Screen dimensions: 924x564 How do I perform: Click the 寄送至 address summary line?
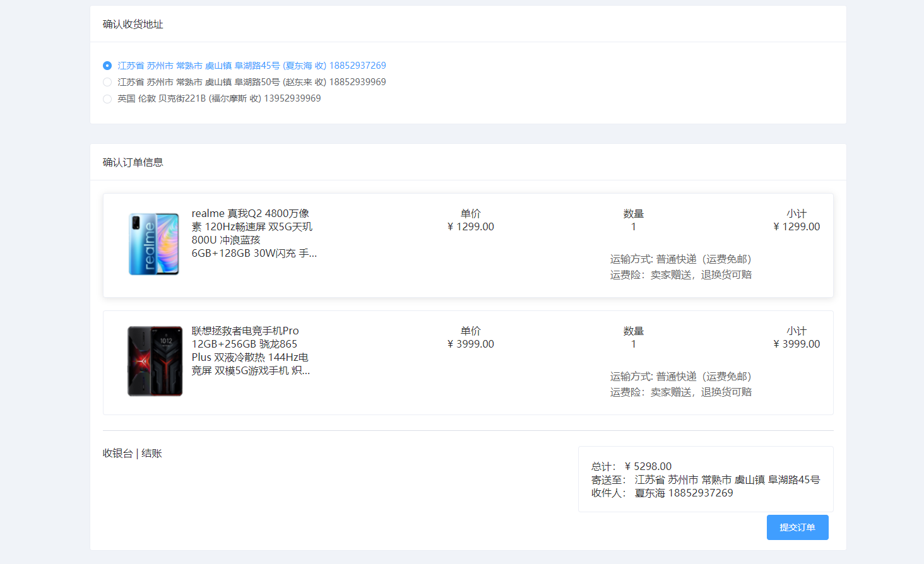click(706, 480)
